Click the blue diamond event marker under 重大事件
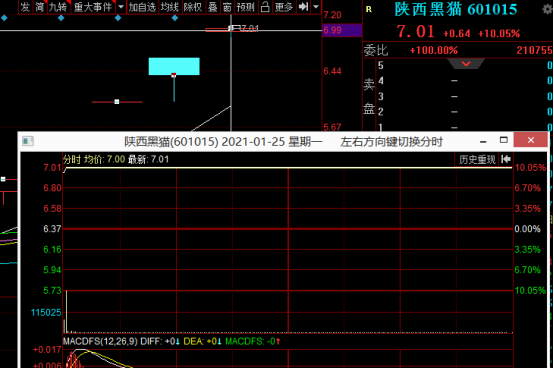Screen dimensions: 554x369 118,18
